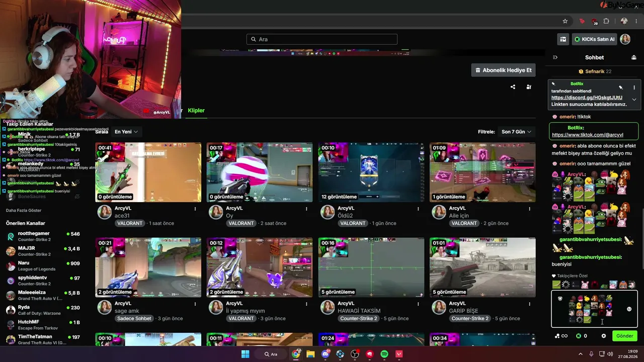
Task: Click the pink bunny emote under Takipçilere Özel
Action: [x=585, y=285]
